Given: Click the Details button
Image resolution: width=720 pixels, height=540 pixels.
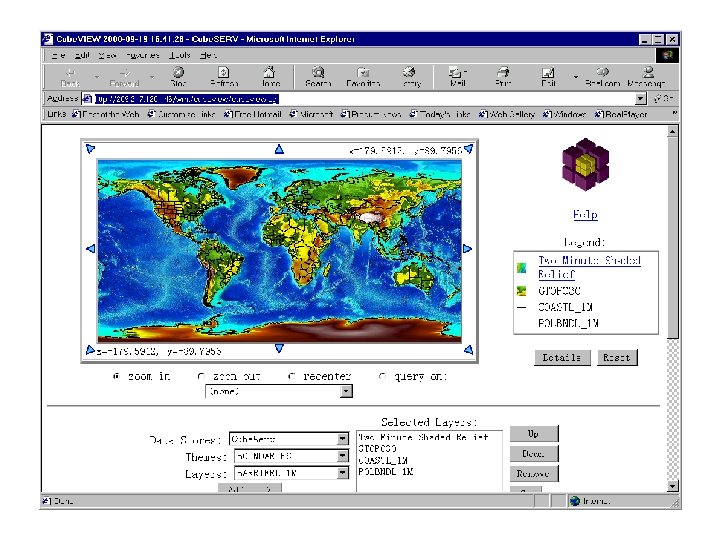Looking at the screenshot, I should 562,358.
